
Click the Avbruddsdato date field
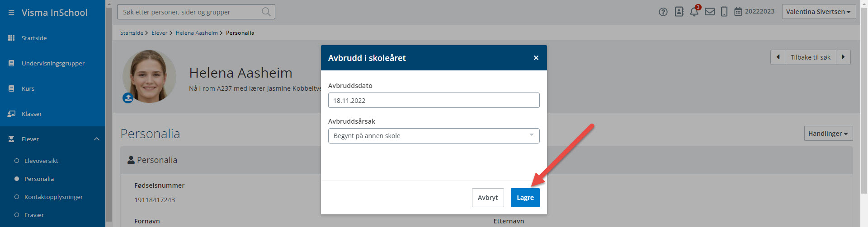[434, 100]
